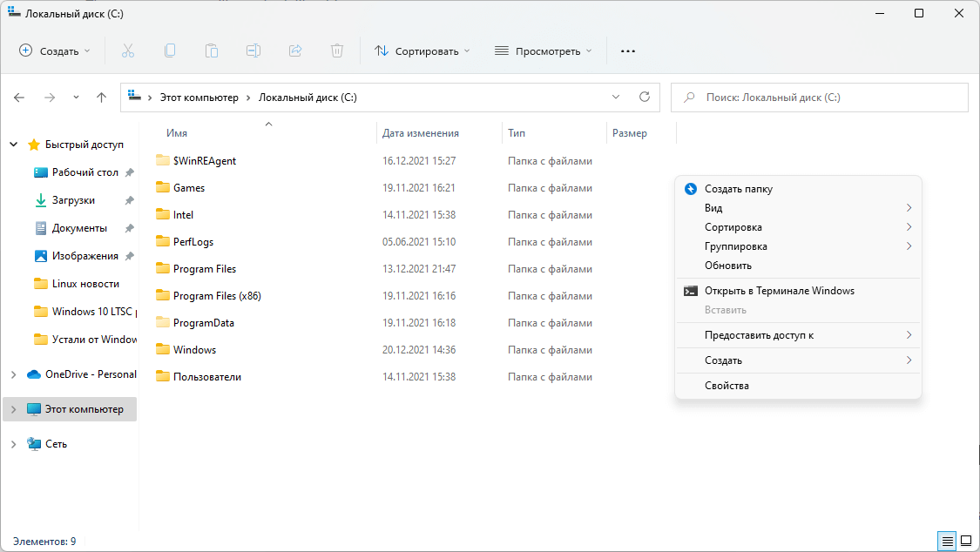Screen dimensions: 980x552
Task: Choose Свойства in context menu
Action: click(x=798, y=386)
